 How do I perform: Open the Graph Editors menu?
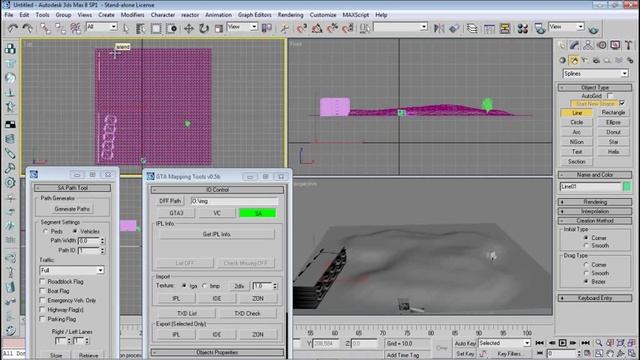tap(255, 15)
